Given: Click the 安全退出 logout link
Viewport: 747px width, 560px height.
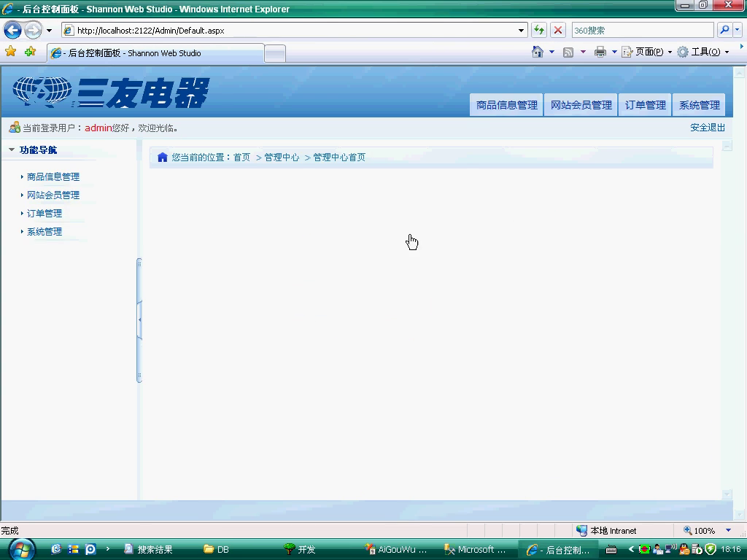Looking at the screenshot, I should pos(708,128).
